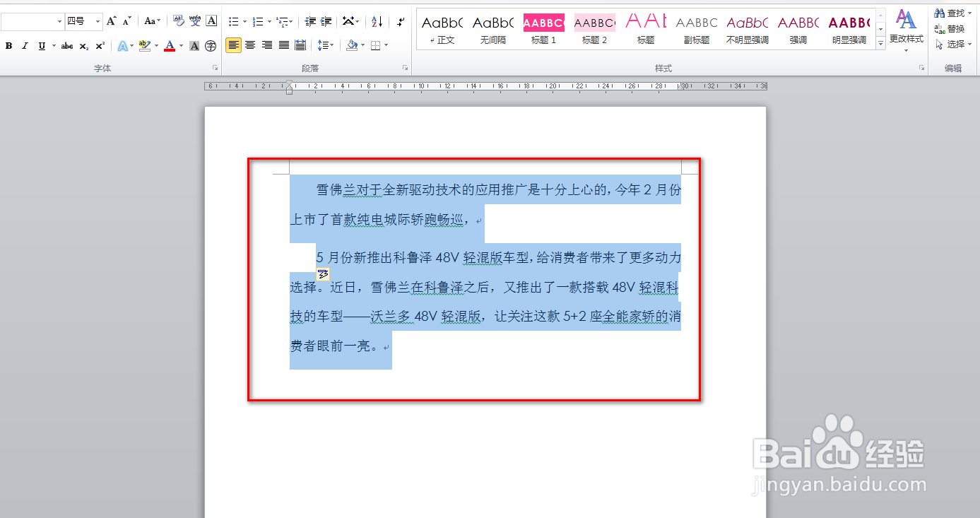This screenshot has height=518, width=980.
Task: Open Styles pane launcher in 样式 group
Action: tap(921, 68)
